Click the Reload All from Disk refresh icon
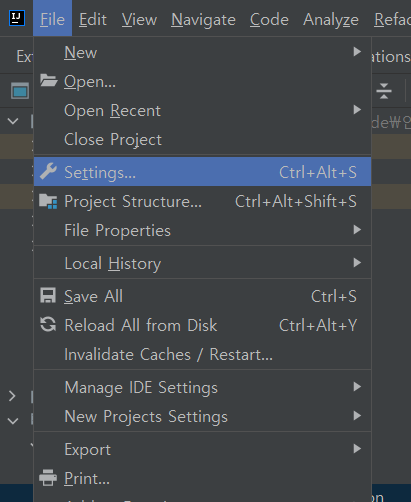The height and width of the screenshot is (502, 411). 48,324
